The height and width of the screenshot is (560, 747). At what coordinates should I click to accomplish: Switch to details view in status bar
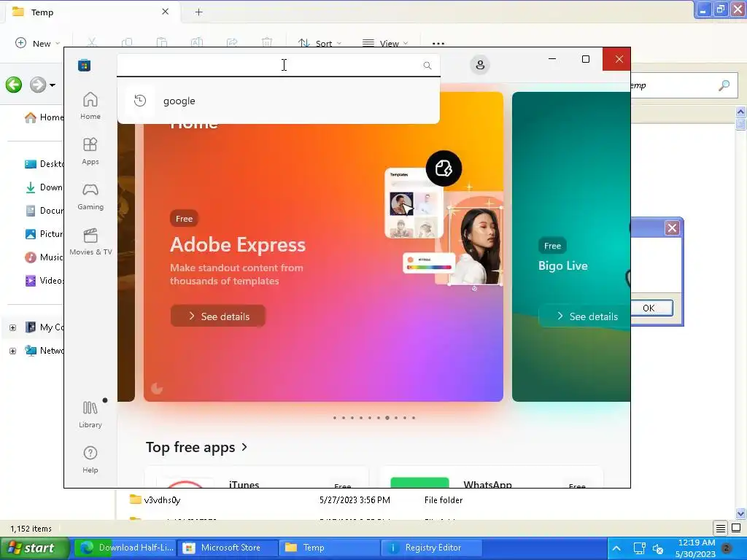[x=720, y=528]
